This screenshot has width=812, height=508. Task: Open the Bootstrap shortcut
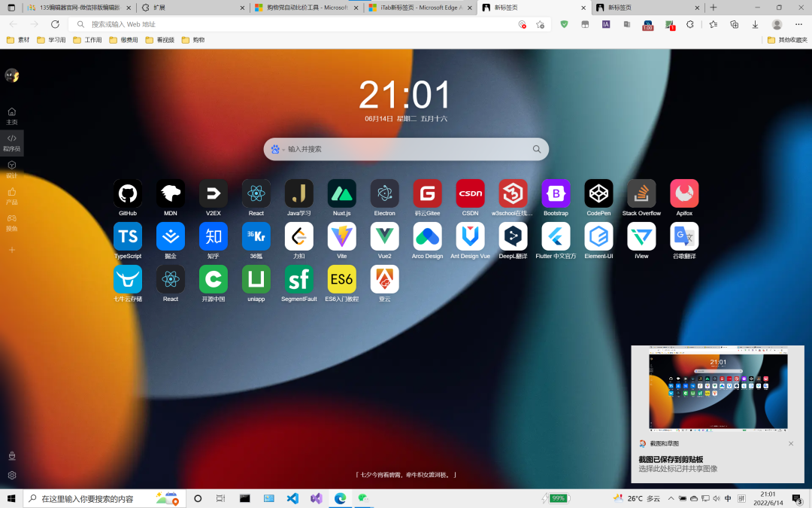(x=556, y=193)
